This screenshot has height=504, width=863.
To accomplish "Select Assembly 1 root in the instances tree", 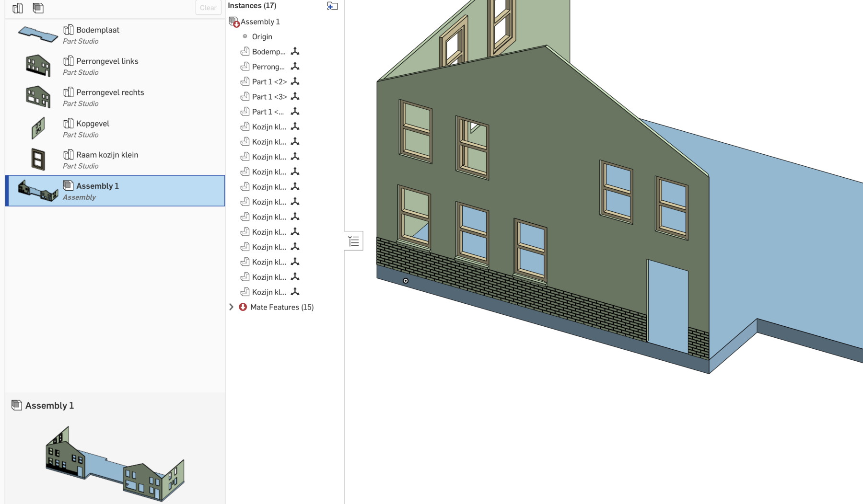I will tap(260, 22).
